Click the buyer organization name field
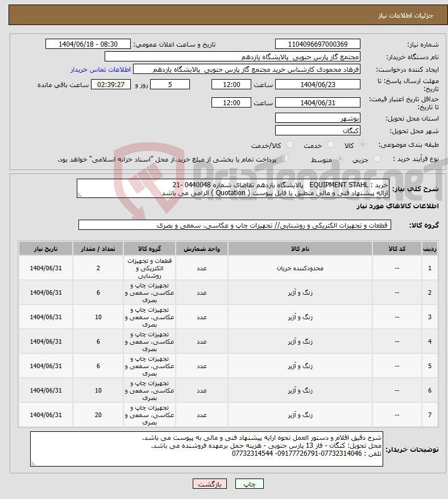The image size is (448, 499). [x=233, y=57]
